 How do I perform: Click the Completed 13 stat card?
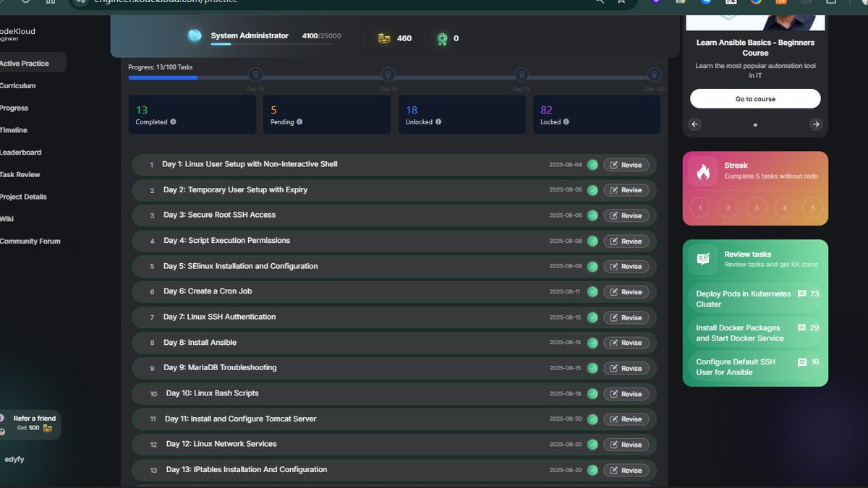tap(192, 115)
